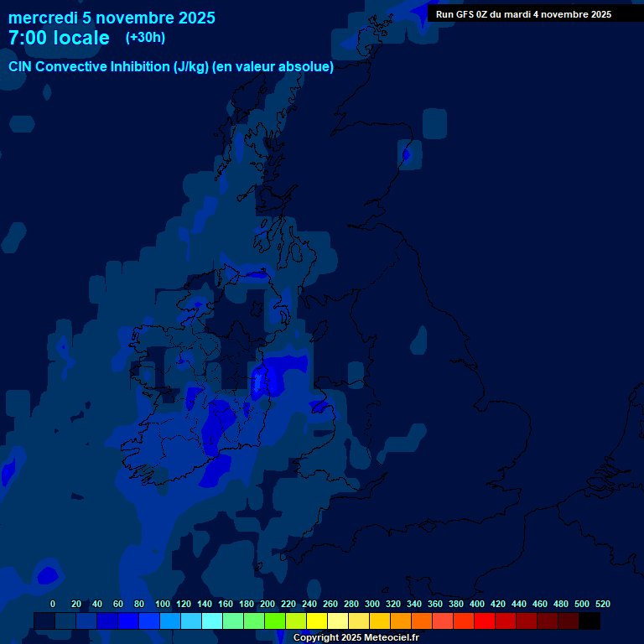Viewport: 644px width, 644px height.
Task: Click the (+30h) forecast offset label
Action: [x=145, y=38]
